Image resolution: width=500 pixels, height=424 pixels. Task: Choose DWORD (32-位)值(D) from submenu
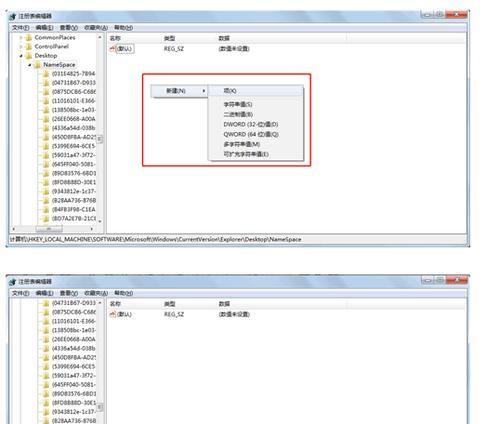(251, 124)
